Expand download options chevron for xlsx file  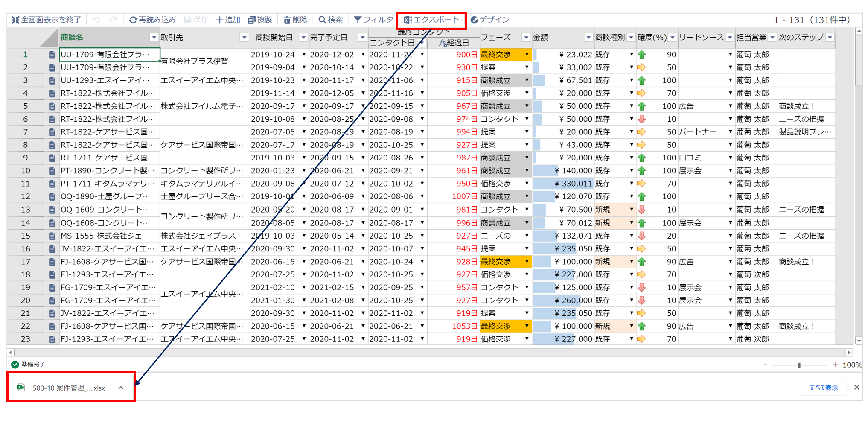tap(121, 388)
